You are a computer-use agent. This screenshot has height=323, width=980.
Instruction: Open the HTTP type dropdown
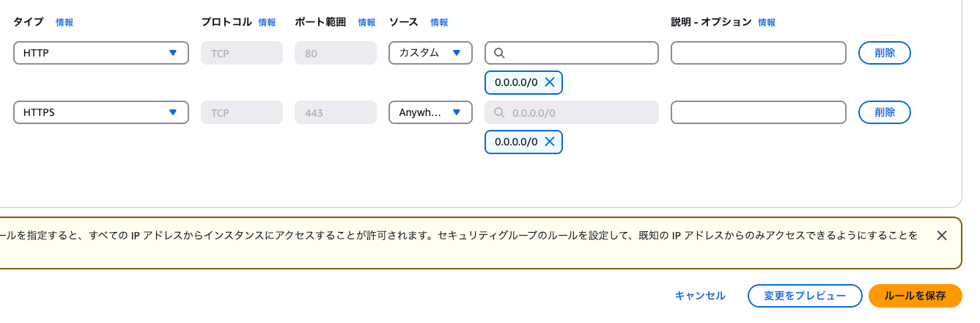101,53
